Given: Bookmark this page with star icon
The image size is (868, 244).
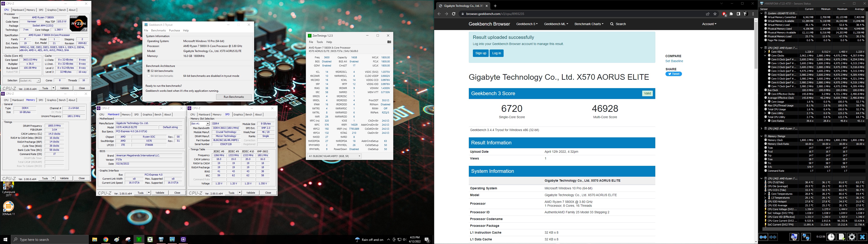Looking at the screenshot, I should click(x=715, y=14).
